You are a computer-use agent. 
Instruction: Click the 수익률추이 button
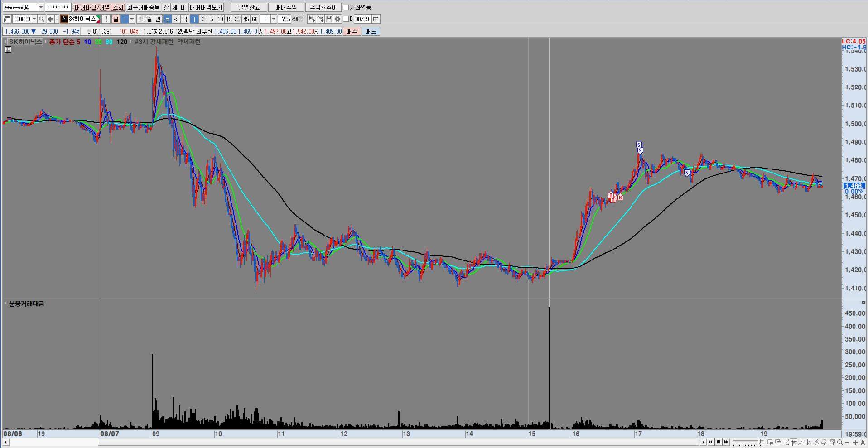[x=323, y=7]
